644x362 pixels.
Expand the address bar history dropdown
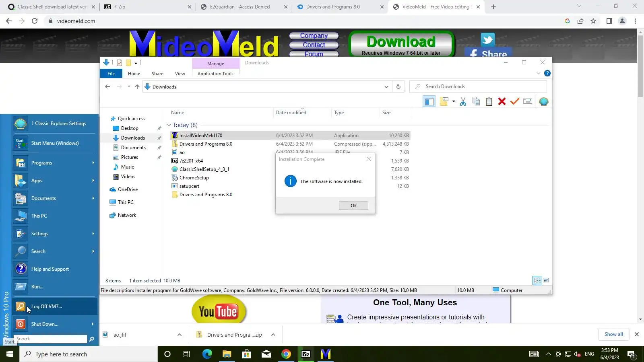tap(386, 87)
